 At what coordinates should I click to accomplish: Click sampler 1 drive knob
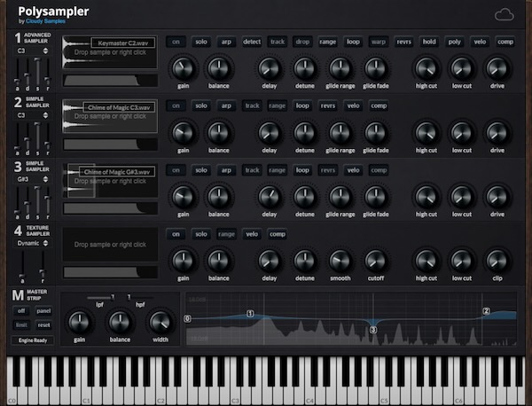point(497,68)
